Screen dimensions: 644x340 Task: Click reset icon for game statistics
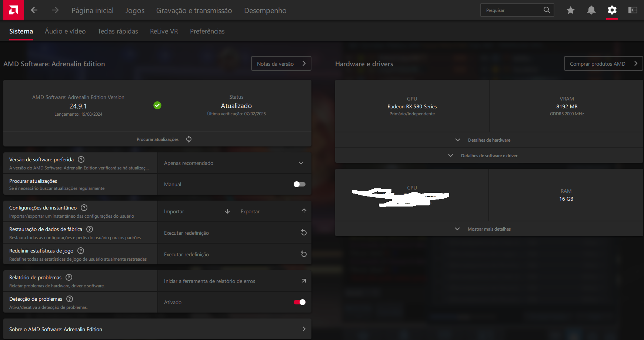(304, 254)
